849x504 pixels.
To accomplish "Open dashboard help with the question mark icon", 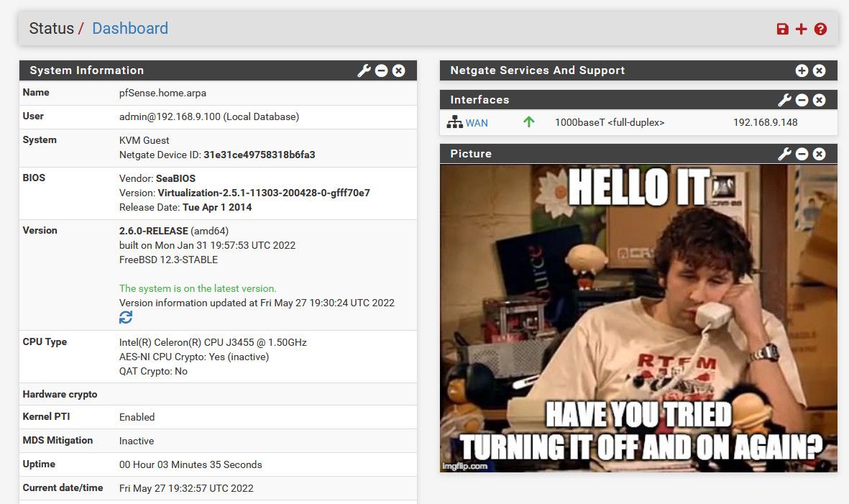I will [820, 29].
